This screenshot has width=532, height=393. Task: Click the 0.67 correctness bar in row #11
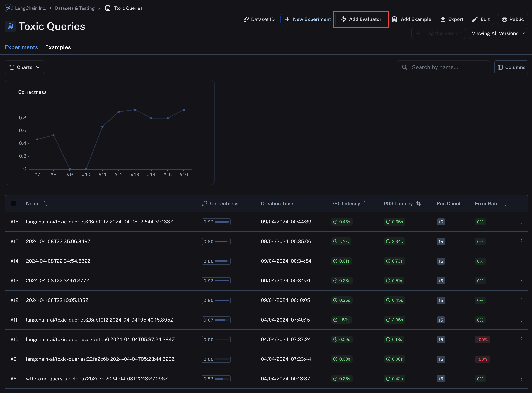(x=216, y=320)
